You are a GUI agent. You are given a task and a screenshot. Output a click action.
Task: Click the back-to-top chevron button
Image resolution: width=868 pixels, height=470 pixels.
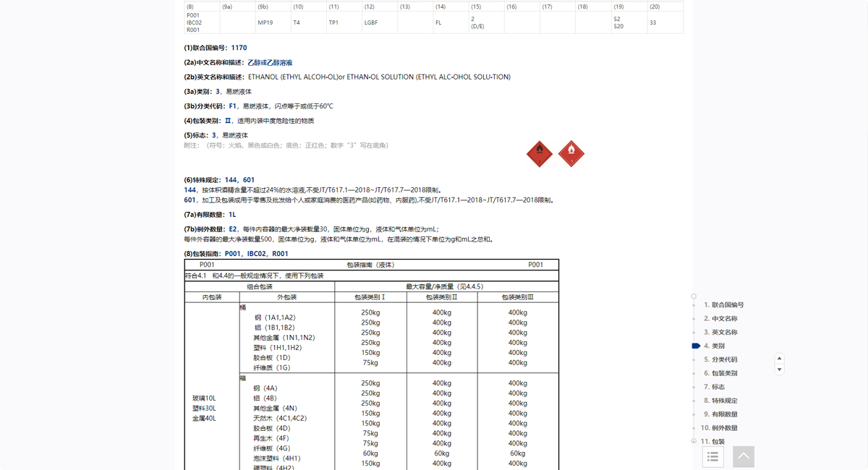click(744, 456)
